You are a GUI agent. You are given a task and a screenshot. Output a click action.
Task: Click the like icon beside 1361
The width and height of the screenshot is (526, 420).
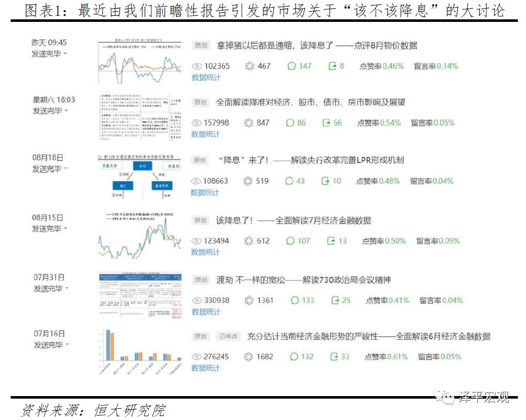tap(249, 300)
